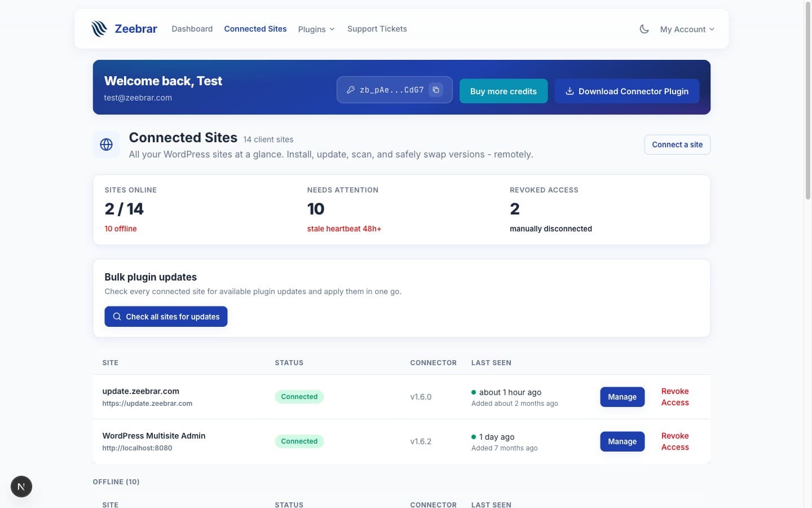
Task: Manage the update.zeebrar.com site
Action: click(x=622, y=397)
